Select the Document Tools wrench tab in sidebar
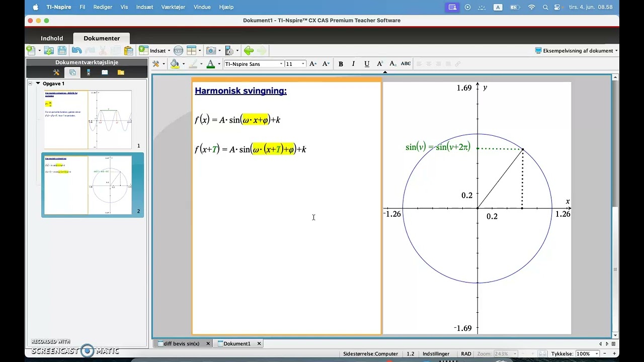644x362 pixels. 56,72
